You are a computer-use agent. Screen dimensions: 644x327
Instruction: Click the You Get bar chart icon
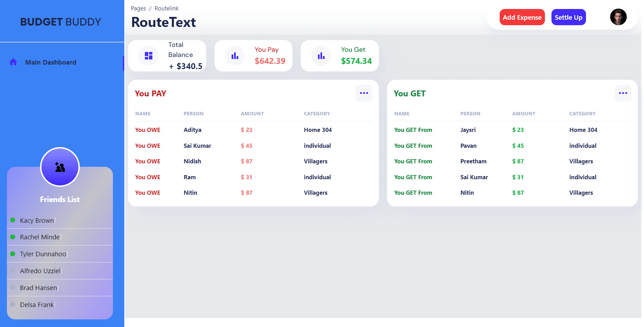[321, 56]
